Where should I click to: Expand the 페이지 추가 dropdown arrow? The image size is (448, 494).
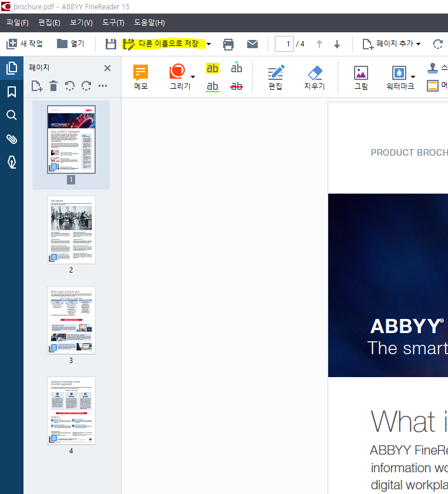coord(419,44)
